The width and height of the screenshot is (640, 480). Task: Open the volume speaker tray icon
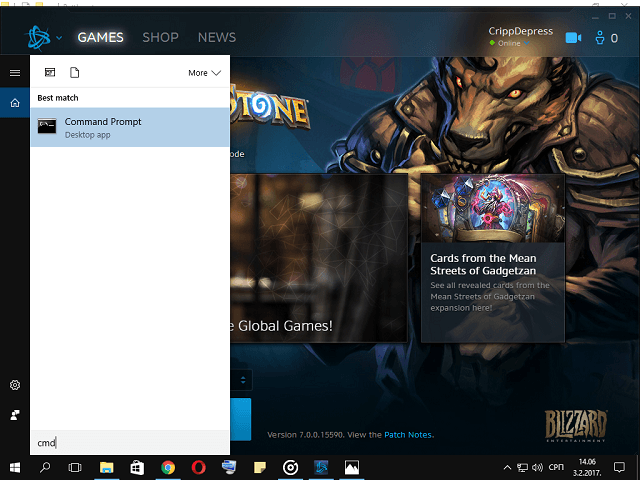coord(537,467)
